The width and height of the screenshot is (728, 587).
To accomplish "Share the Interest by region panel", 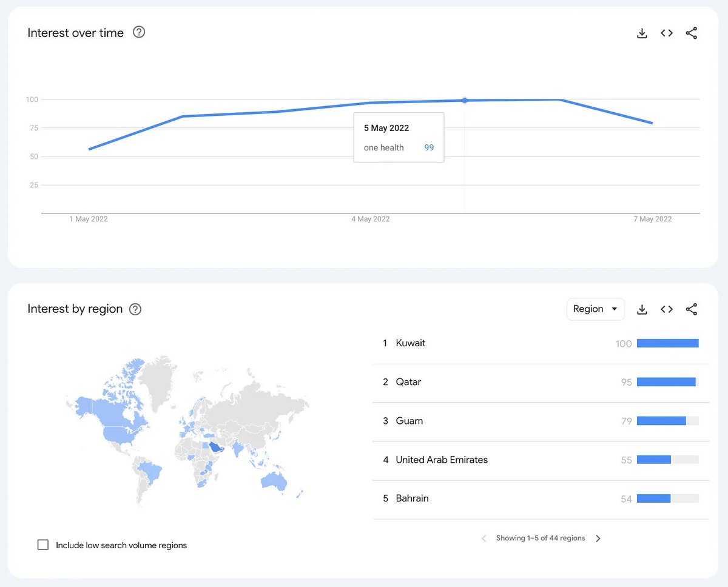I will tap(691, 309).
